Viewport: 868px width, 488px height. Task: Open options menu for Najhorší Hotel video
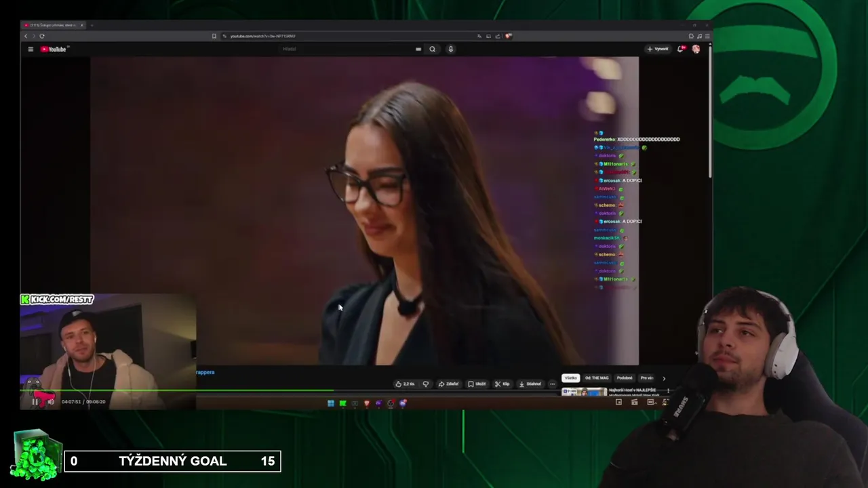(668, 390)
